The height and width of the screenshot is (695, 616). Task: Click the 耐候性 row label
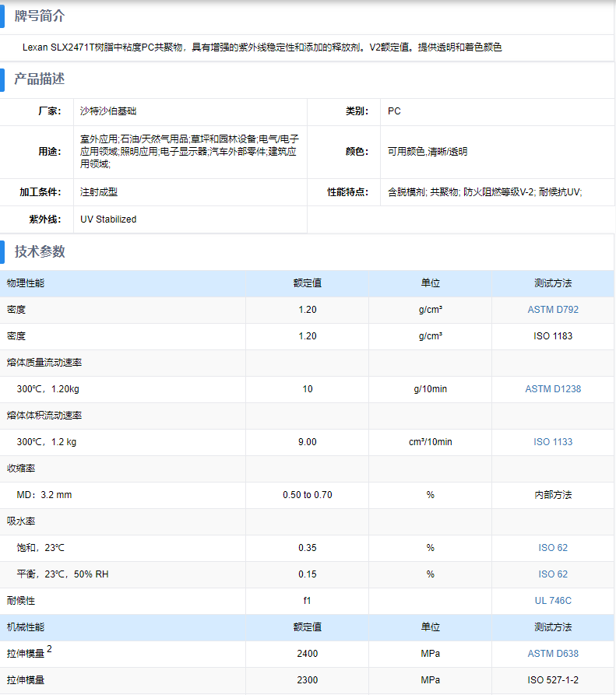click(x=21, y=601)
